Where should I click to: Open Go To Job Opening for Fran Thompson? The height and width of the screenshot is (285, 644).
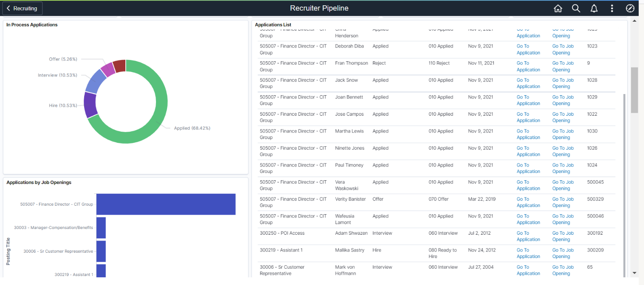point(563,66)
